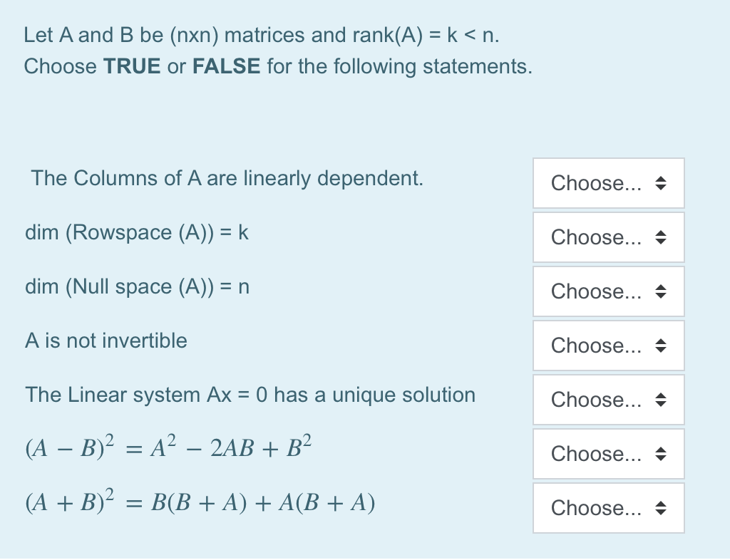Select the heading 'Choose TRUE or FALSE for the following statements'

278,66
